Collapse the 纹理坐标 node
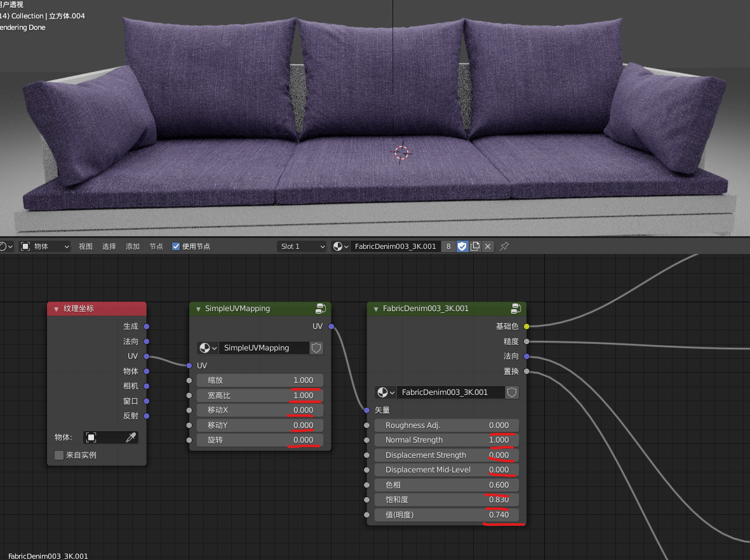Viewport: 750px width, 560px height. point(56,309)
